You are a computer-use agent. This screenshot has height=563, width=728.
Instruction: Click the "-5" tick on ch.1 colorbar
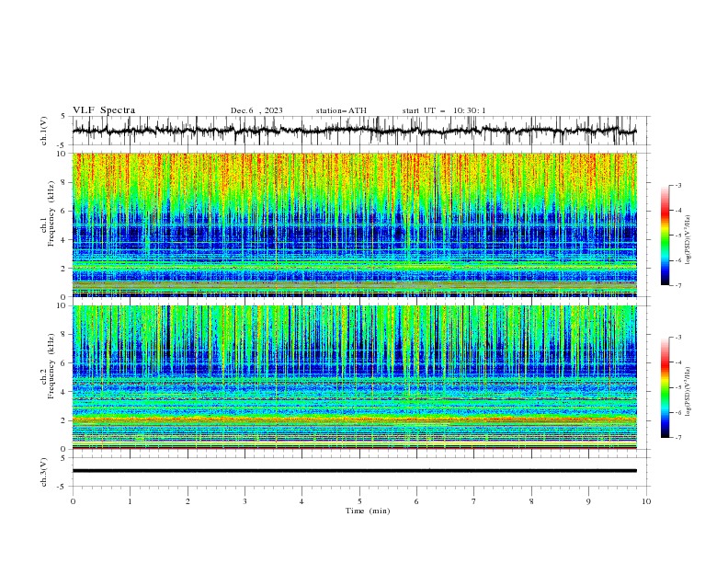[x=678, y=236]
